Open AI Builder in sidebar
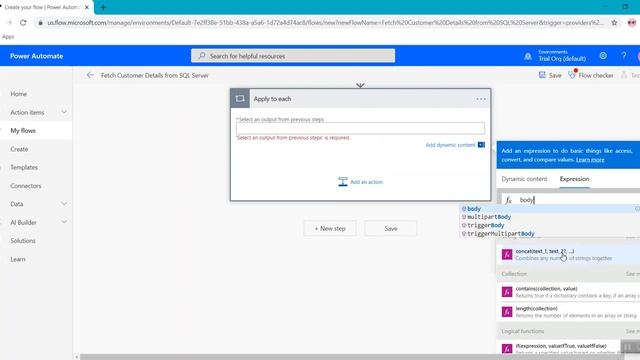Viewport: 640px width, 360px height. point(23,222)
